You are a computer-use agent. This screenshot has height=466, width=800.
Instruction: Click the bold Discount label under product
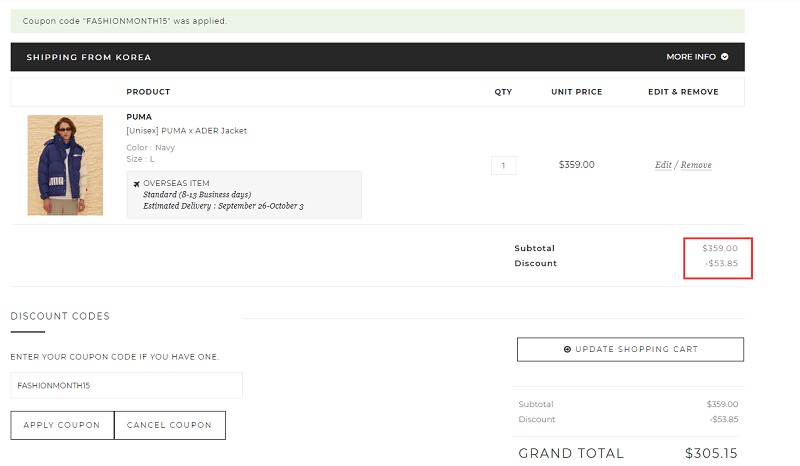[x=536, y=263]
